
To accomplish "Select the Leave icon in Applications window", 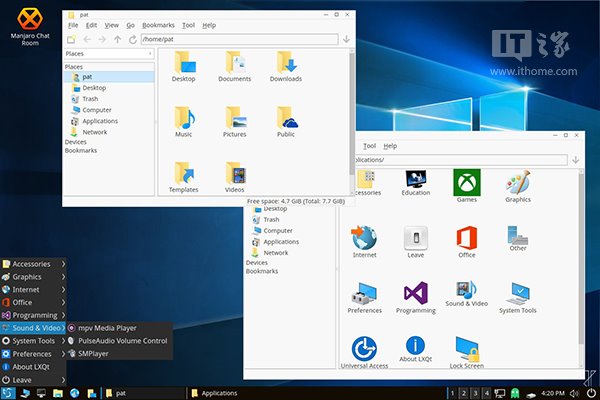I will click(x=416, y=242).
